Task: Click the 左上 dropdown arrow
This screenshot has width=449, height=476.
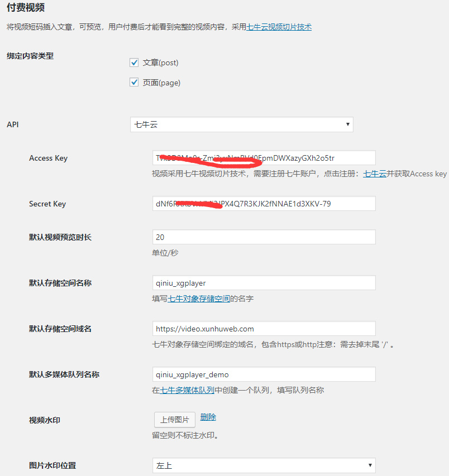Action: coord(370,465)
